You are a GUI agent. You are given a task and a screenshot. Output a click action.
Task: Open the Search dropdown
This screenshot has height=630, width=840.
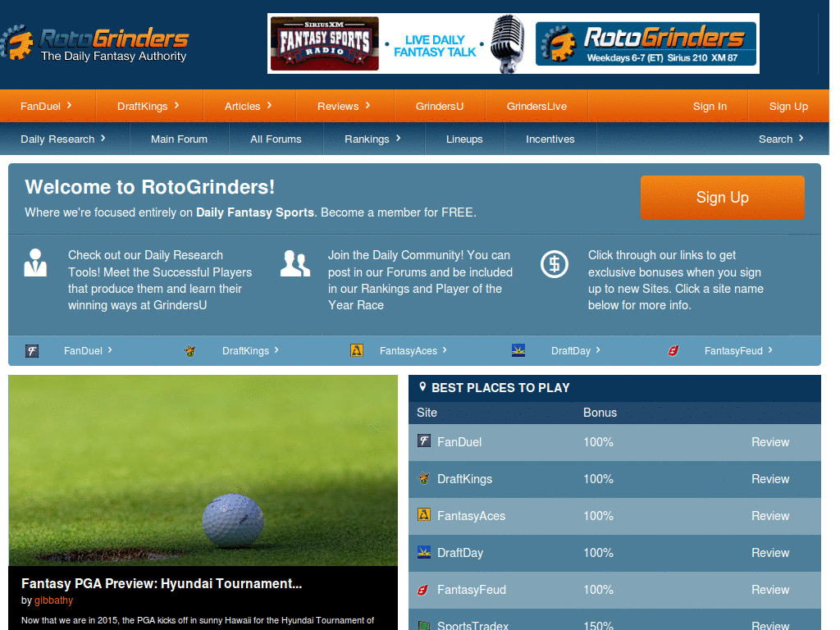click(781, 139)
